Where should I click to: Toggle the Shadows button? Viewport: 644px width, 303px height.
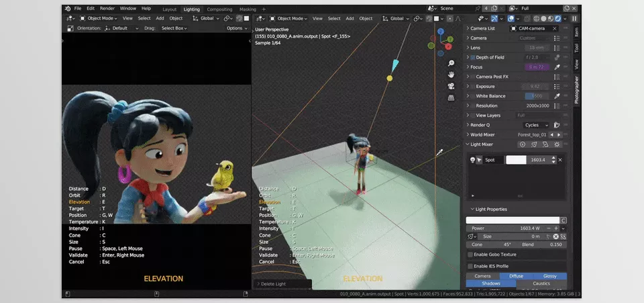tap(491, 284)
